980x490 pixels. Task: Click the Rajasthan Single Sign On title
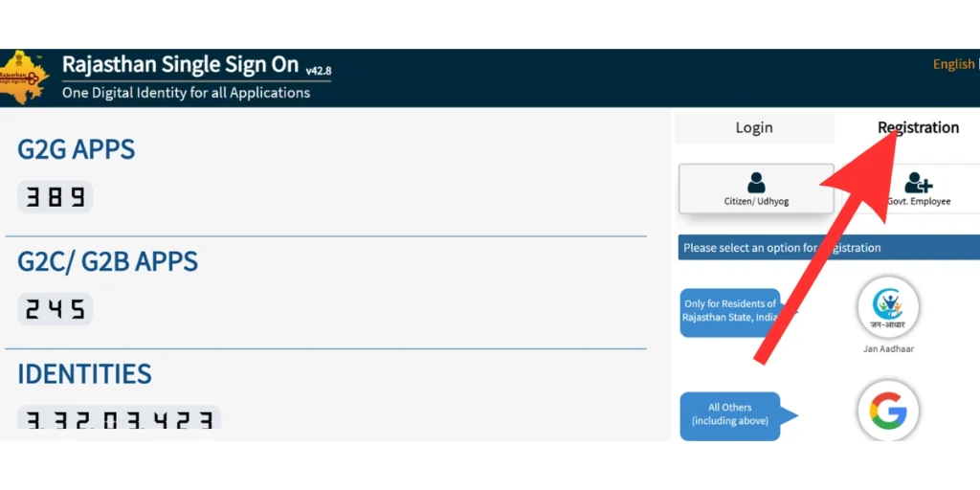(x=181, y=64)
